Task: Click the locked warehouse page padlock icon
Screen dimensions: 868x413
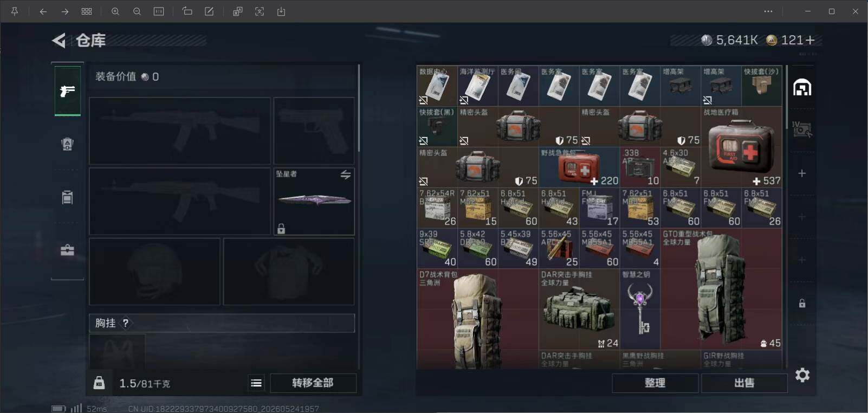Action: coord(802,303)
